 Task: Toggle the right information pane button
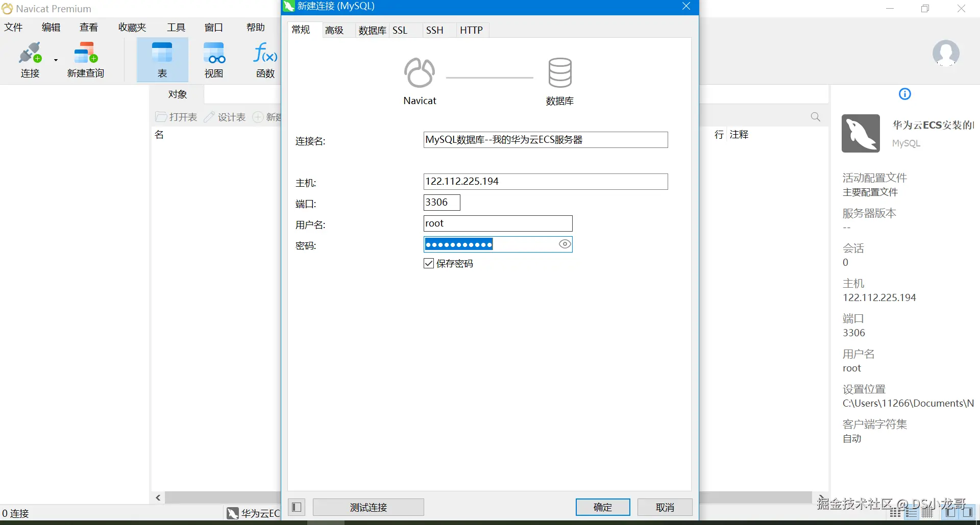[x=967, y=512]
